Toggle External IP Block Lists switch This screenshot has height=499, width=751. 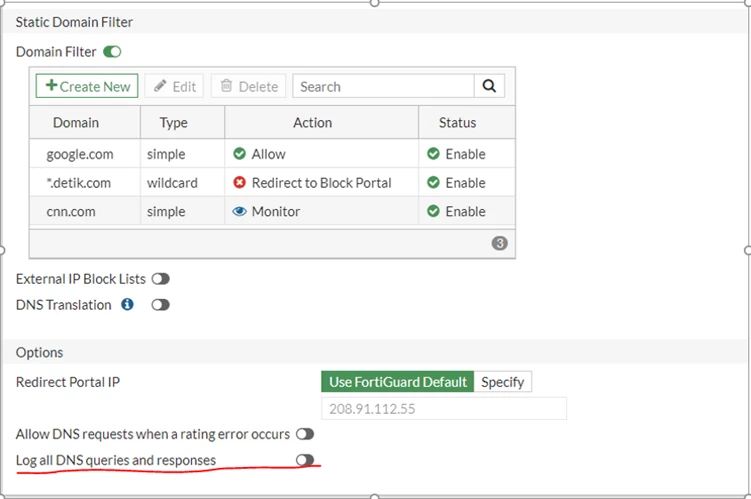point(160,279)
